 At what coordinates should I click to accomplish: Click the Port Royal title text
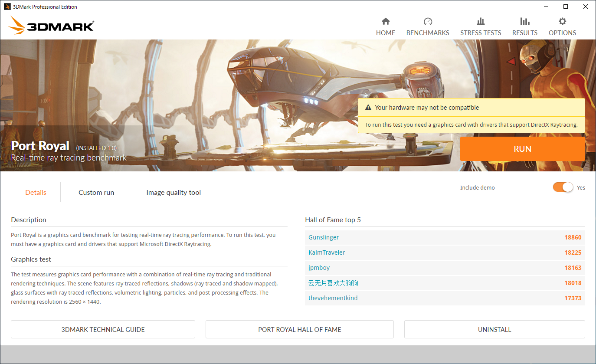(x=40, y=146)
